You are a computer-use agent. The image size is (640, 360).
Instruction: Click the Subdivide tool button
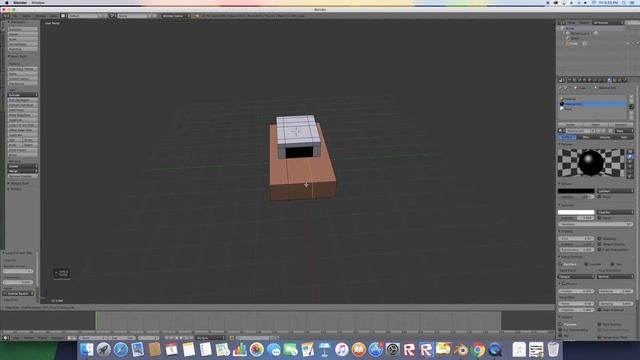[x=22, y=120]
